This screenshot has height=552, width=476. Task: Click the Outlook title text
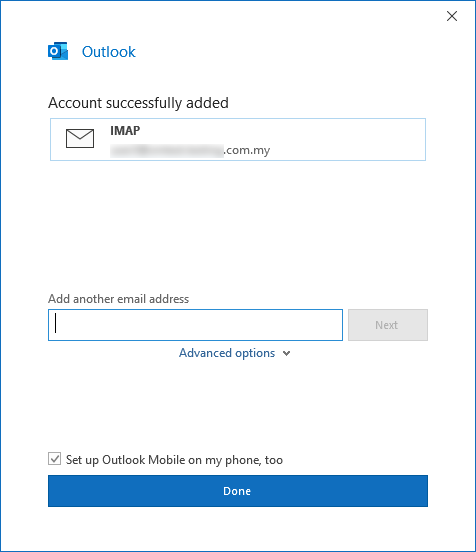(108, 52)
